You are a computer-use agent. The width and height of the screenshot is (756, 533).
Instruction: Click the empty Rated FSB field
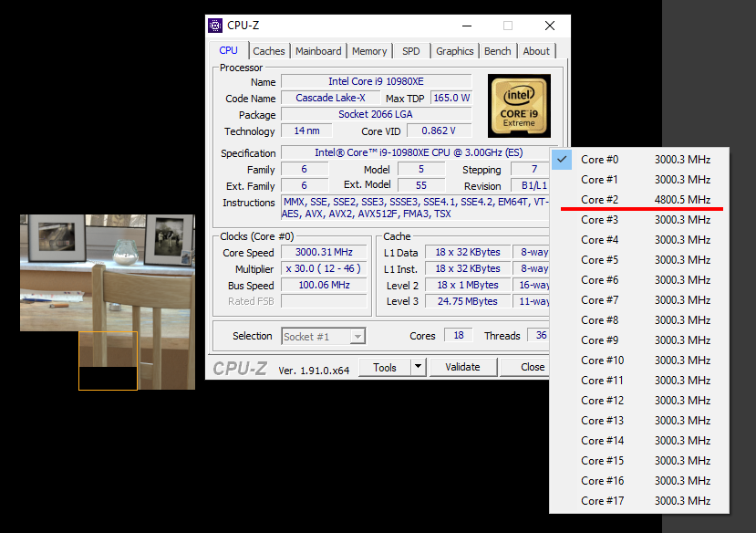point(324,301)
